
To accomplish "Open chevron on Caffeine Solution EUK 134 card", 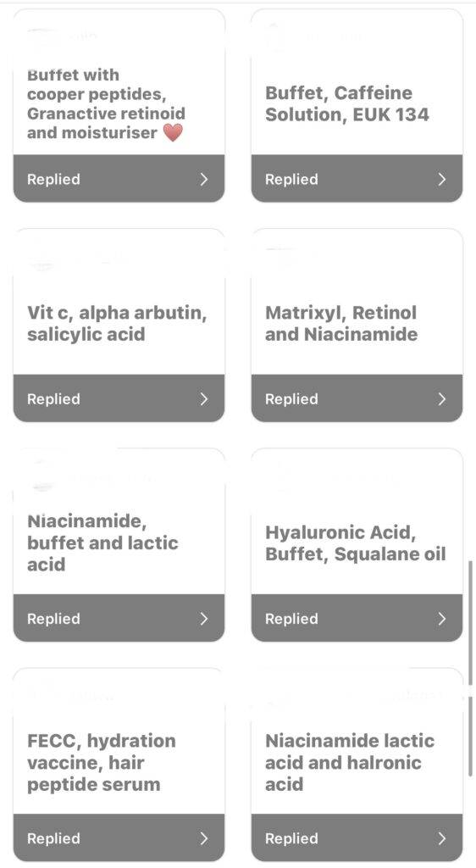I will click(442, 179).
